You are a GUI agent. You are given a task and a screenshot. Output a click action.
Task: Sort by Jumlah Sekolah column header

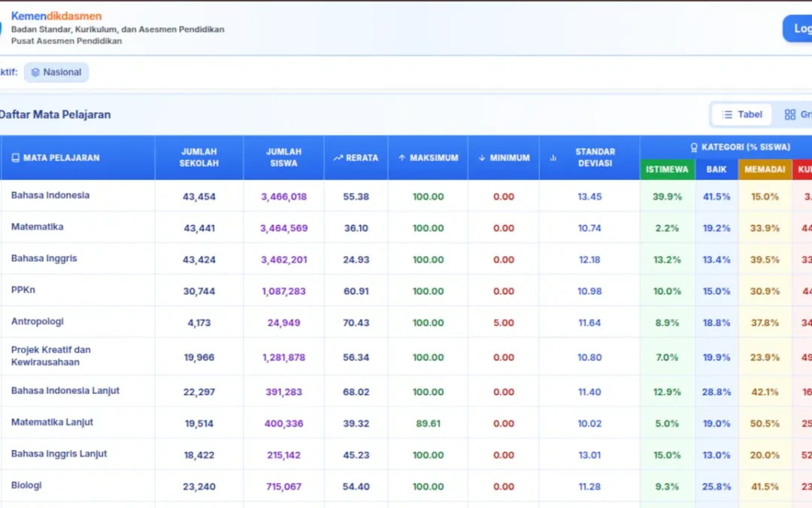[198, 157]
